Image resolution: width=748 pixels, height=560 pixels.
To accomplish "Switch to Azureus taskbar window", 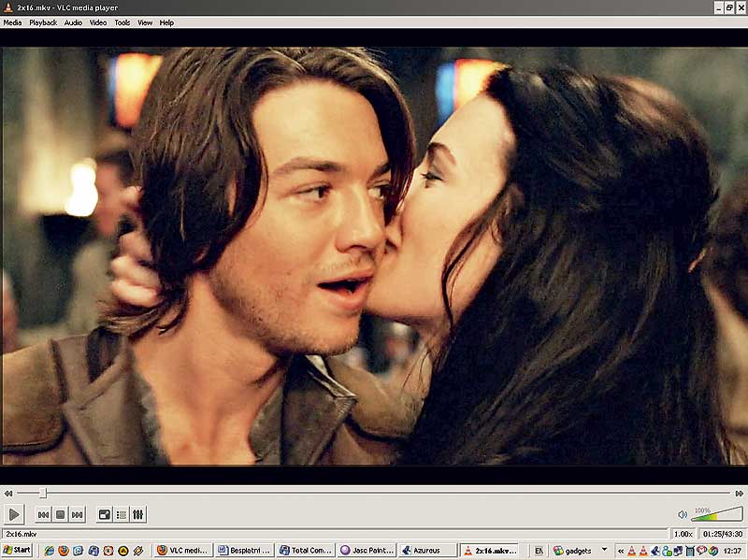I will click(427, 551).
